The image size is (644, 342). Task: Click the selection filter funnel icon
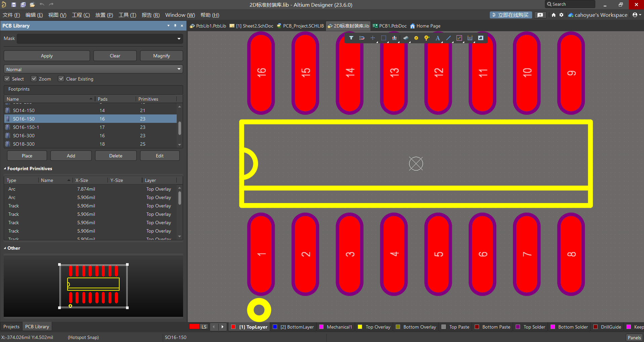point(351,38)
